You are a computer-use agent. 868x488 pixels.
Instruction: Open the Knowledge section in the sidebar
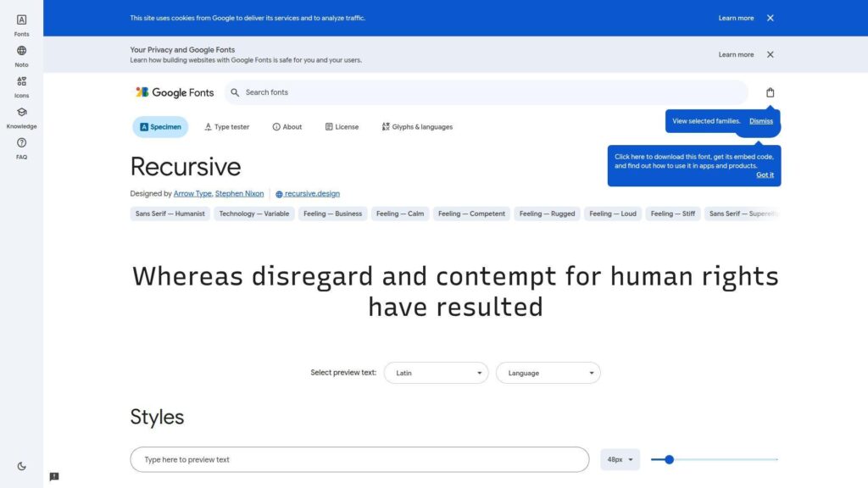point(21,117)
